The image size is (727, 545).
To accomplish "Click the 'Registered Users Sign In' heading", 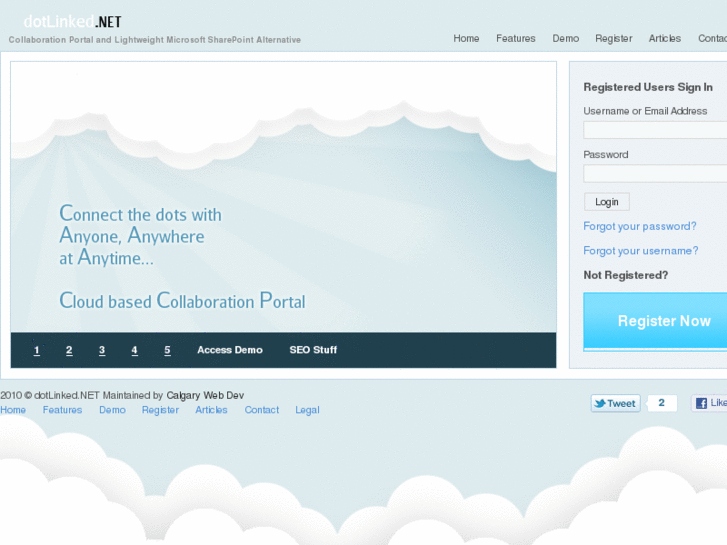I will [x=648, y=87].
